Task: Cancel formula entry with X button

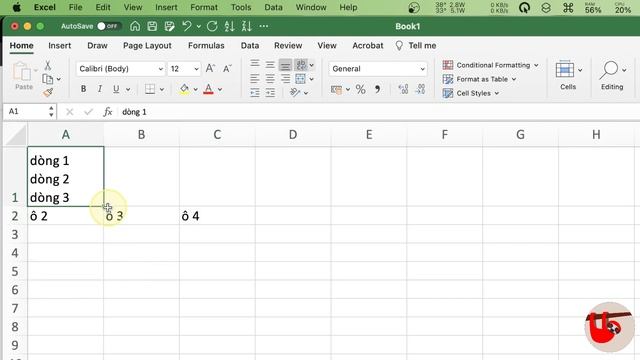Action: pos(69,112)
